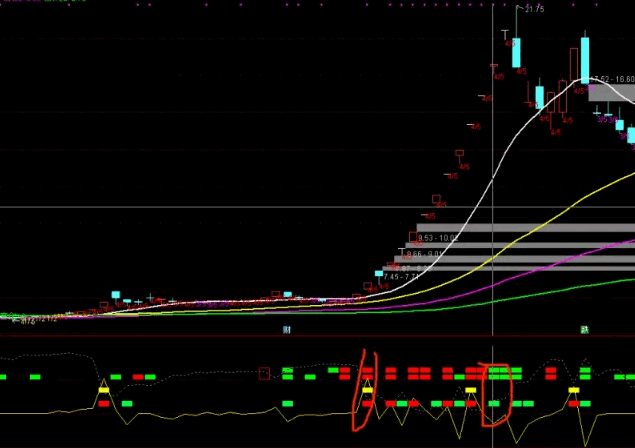Select the 17.52 - 16.80 gap label
The width and height of the screenshot is (635, 448).
(613, 79)
